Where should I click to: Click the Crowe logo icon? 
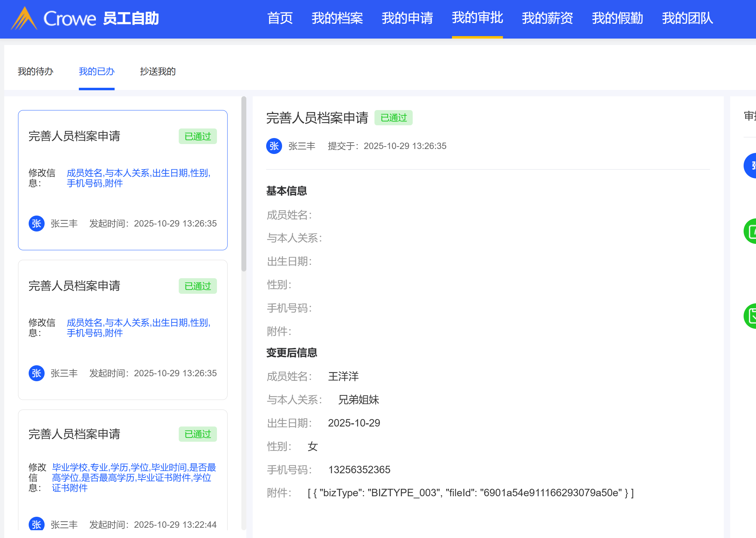pyautogui.click(x=24, y=18)
